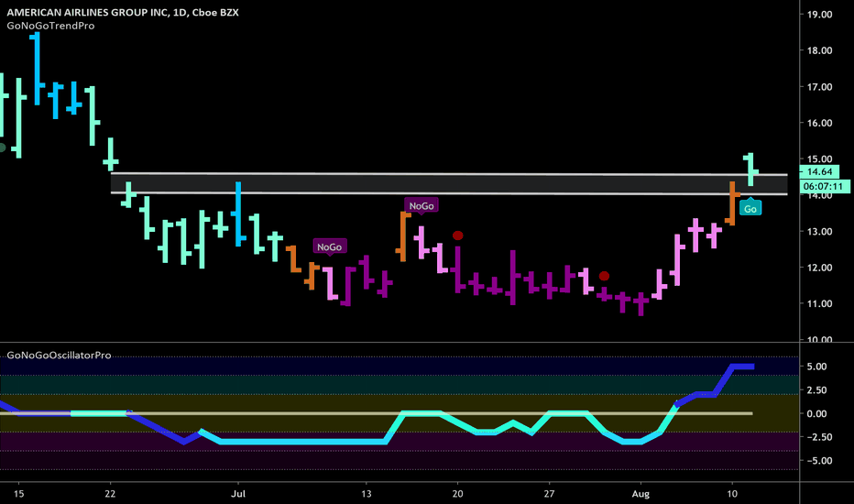
Task: Click the 15 date label on time axis
Action: (18, 494)
